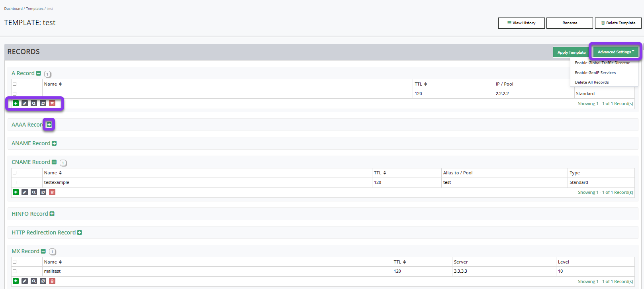Click the CNAME Type value Standard
Viewport: 644px width, 289px height.
579,183
